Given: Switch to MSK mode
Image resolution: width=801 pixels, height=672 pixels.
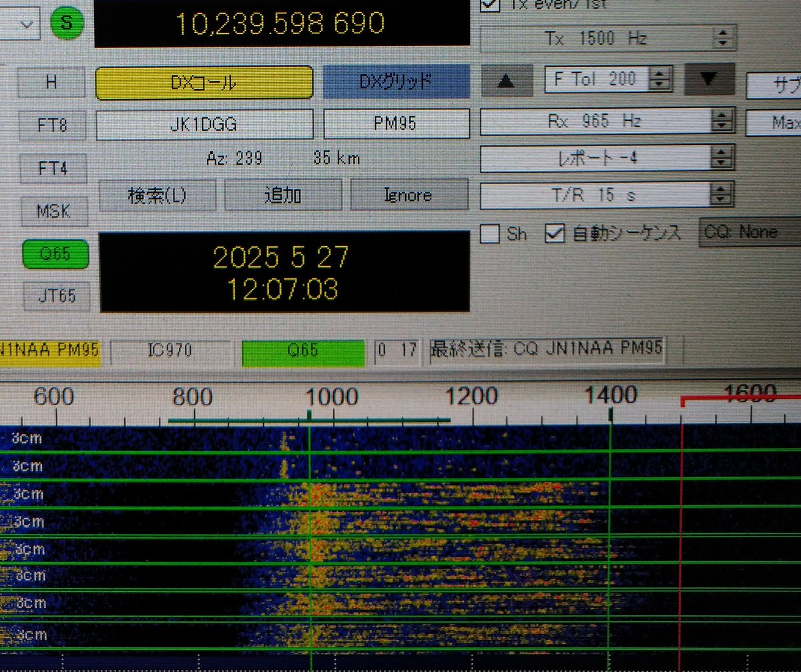Looking at the screenshot, I should tap(55, 211).
